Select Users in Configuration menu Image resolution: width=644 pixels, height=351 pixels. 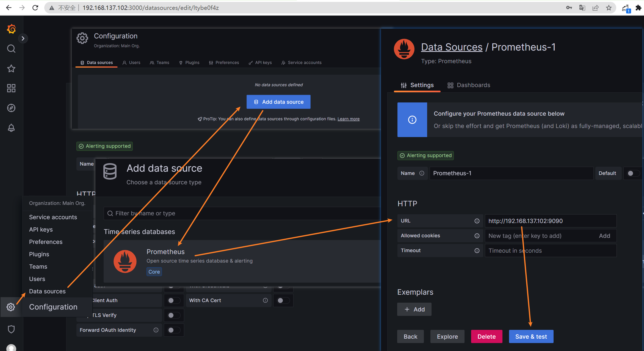click(x=37, y=279)
